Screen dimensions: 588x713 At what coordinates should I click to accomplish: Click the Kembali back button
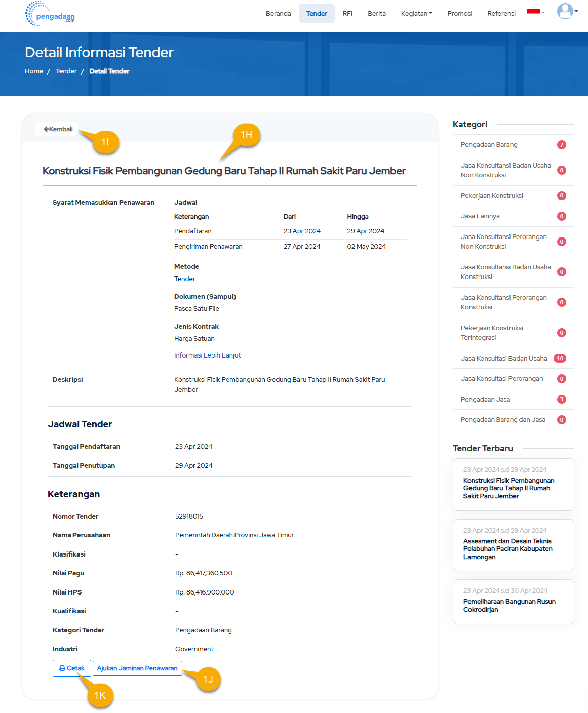click(x=56, y=129)
